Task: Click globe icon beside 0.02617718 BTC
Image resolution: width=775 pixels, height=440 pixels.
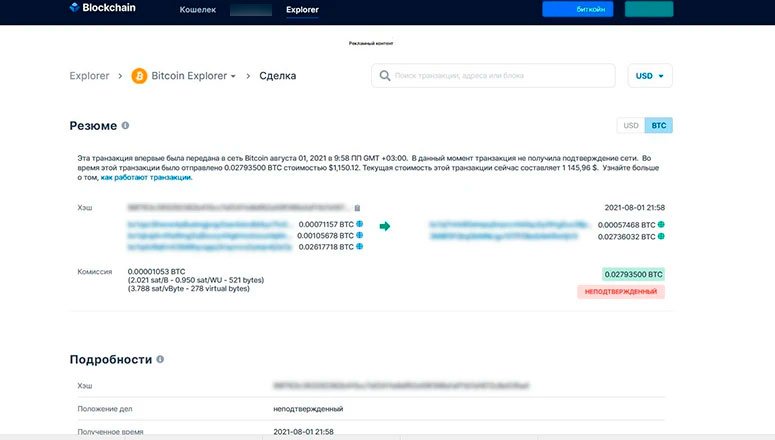Action: point(359,247)
